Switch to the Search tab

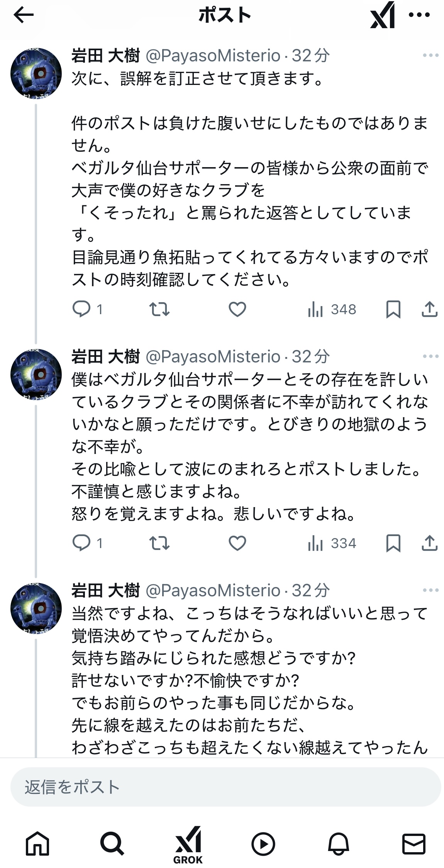112,844
